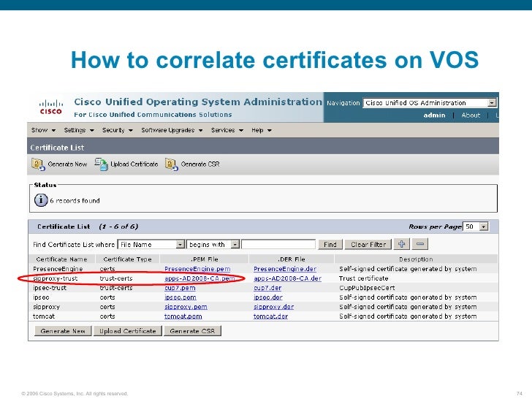Click the status information icon
This screenshot has height=399, width=532.
(41, 199)
